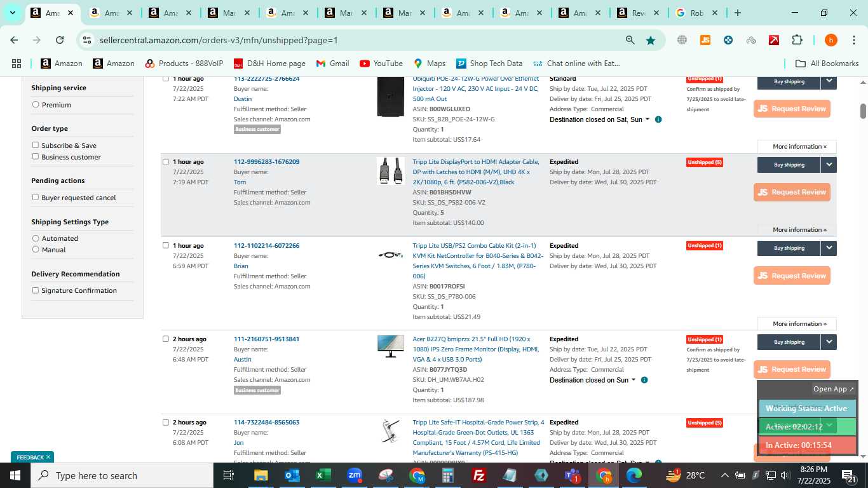The image size is (868, 488).
Task: Check the Signature Confirmation filter
Action: coord(36,290)
